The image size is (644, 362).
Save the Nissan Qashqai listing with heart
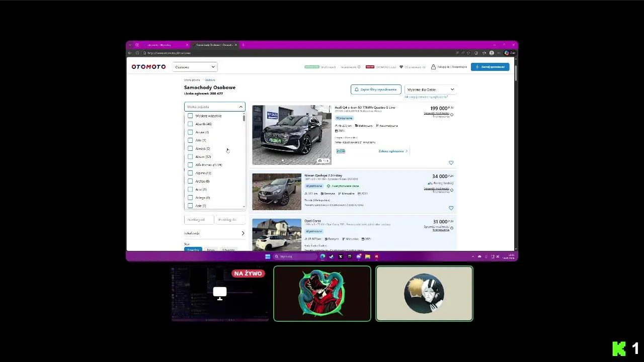451,208
